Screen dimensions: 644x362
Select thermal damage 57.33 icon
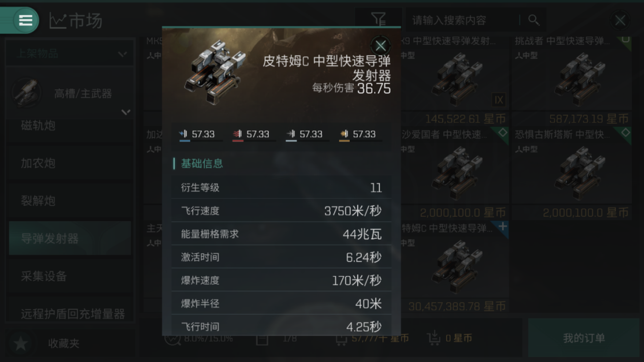tap(237, 134)
